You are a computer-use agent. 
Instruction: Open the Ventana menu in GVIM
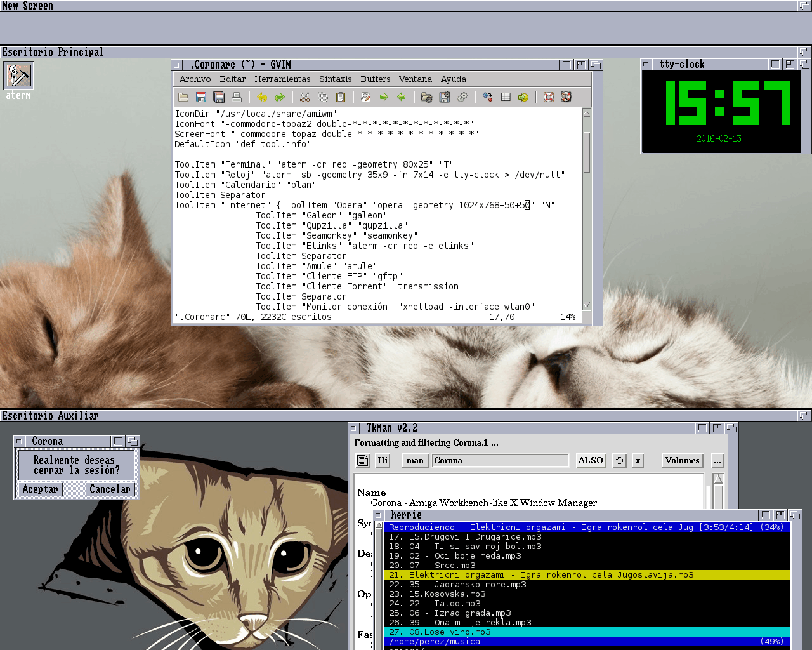[415, 79]
